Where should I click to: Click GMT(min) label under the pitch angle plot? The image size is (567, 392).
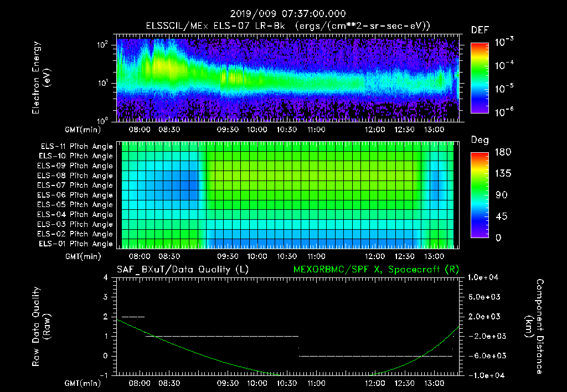pyautogui.click(x=83, y=257)
